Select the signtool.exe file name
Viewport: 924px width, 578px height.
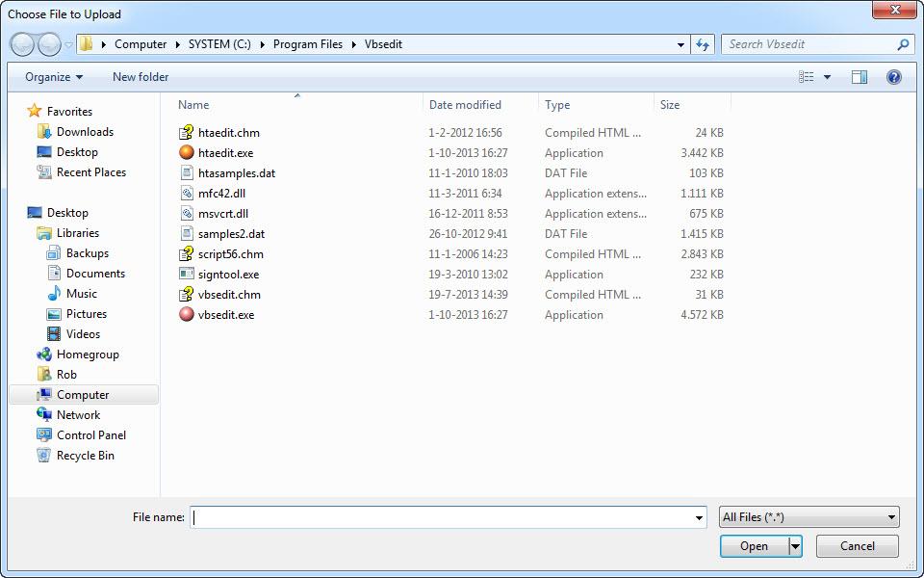click(229, 274)
